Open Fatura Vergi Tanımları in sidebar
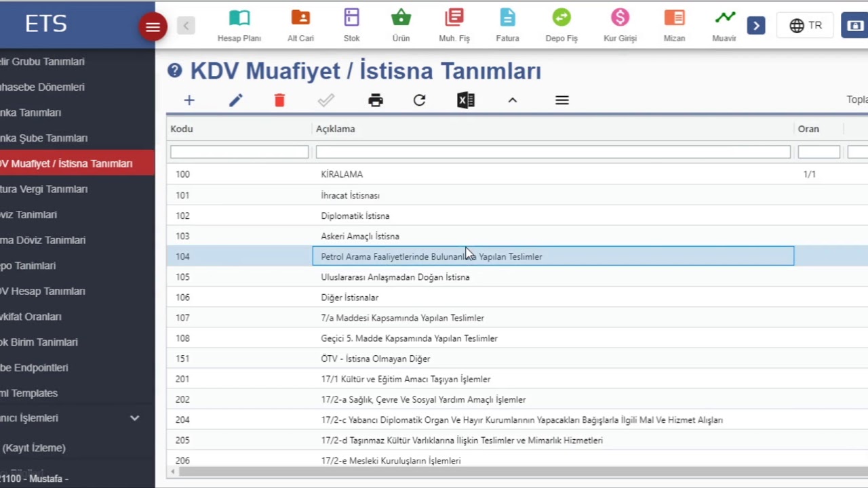Image resolution: width=868 pixels, height=488 pixels. [x=77, y=189]
